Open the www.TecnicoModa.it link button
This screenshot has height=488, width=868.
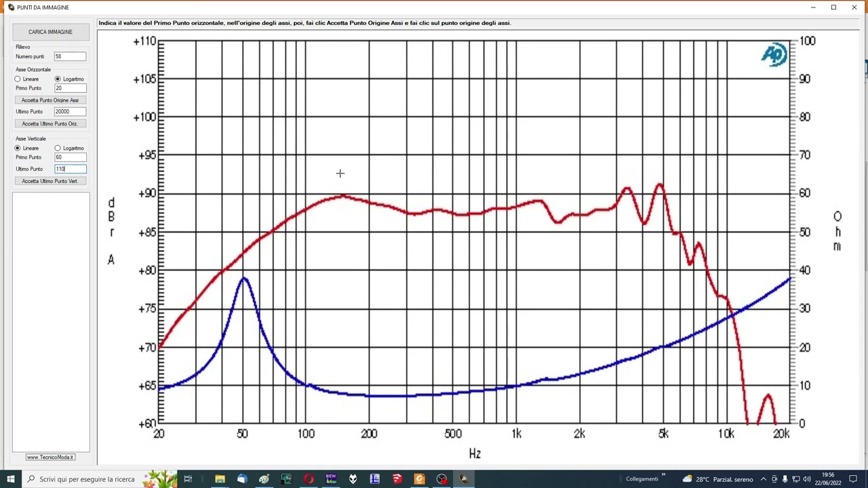[51, 457]
